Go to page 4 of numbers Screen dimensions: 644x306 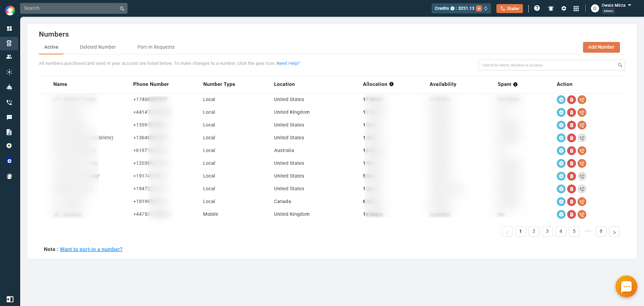click(561, 232)
